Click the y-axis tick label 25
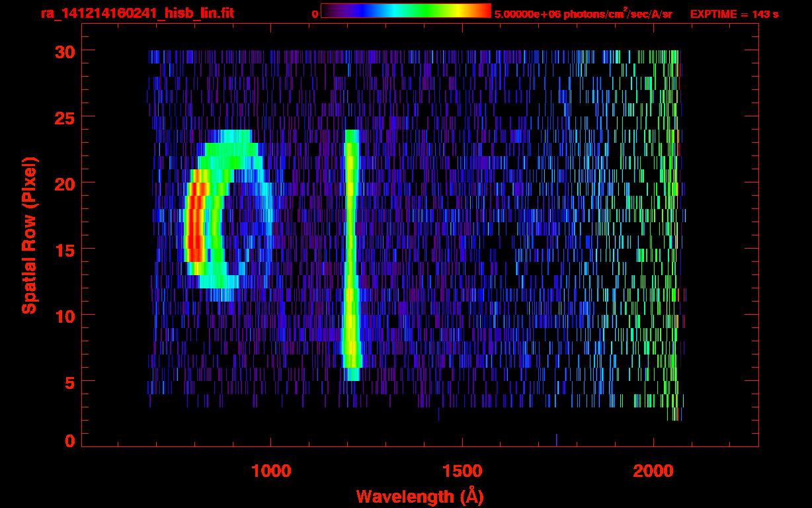The height and width of the screenshot is (508, 812). pyautogui.click(x=64, y=117)
